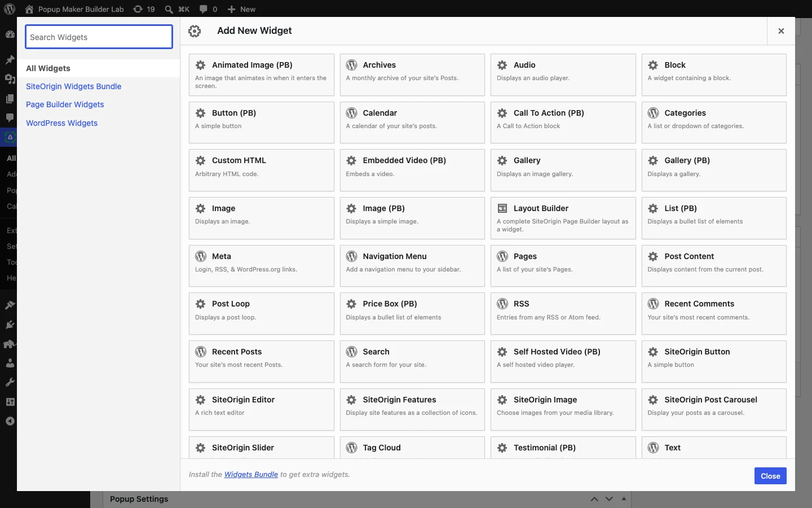This screenshot has height=508, width=812.
Task: Click the Layout Builder layout icon
Action: tap(502, 208)
